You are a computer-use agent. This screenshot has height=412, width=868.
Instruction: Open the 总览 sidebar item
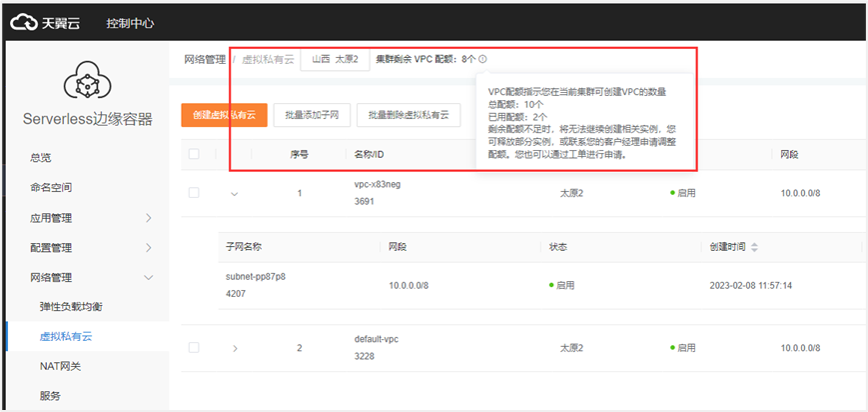[40, 158]
